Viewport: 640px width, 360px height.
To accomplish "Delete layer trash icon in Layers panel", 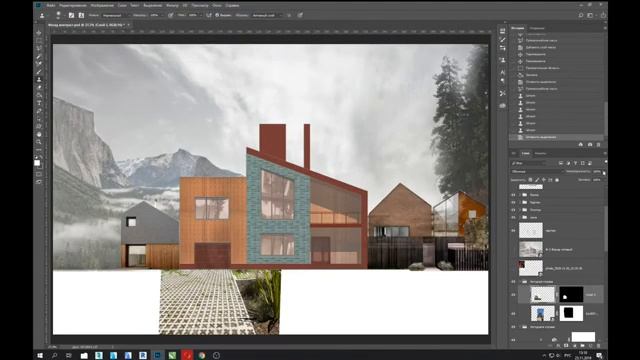I will [598, 345].
